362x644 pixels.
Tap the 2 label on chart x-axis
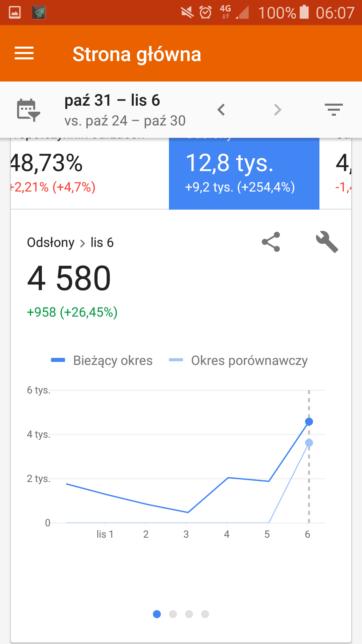click(x=146, y=534)
